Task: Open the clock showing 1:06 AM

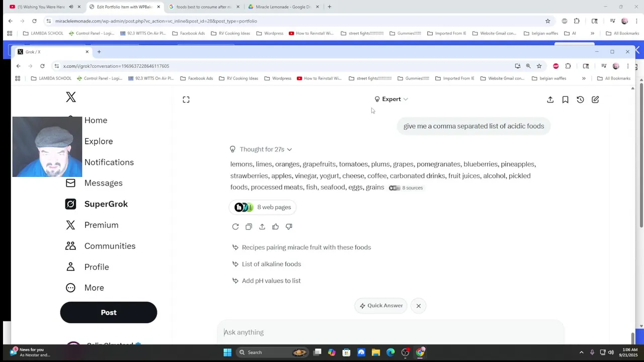Action: [x=629, y=352]
